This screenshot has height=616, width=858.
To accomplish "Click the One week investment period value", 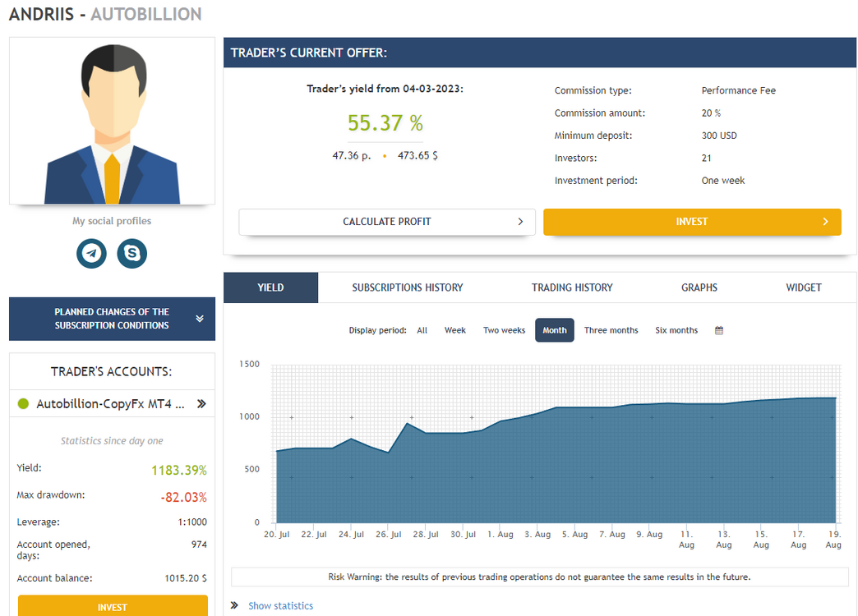I will tap(723, 181).
